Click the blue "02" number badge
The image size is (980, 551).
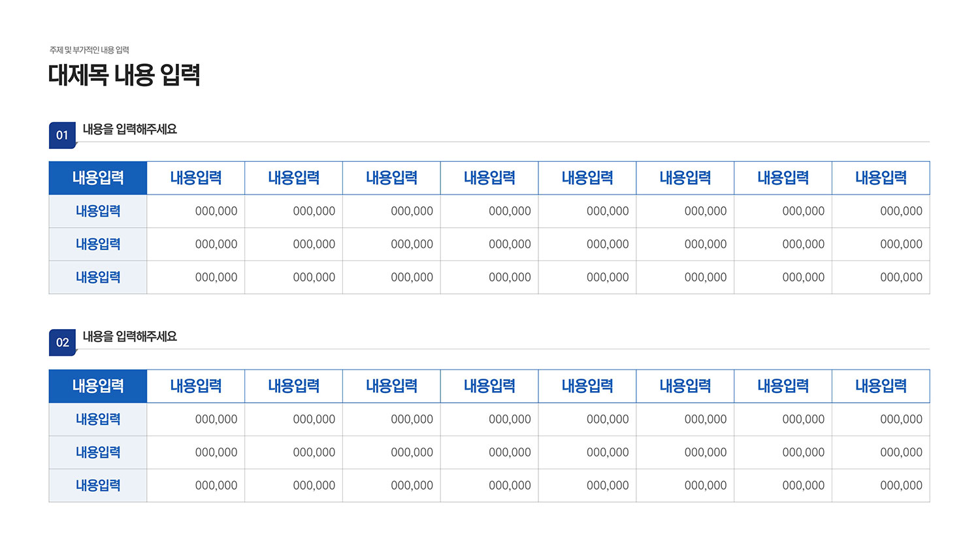pyautogui.click(x=62, y=342)
